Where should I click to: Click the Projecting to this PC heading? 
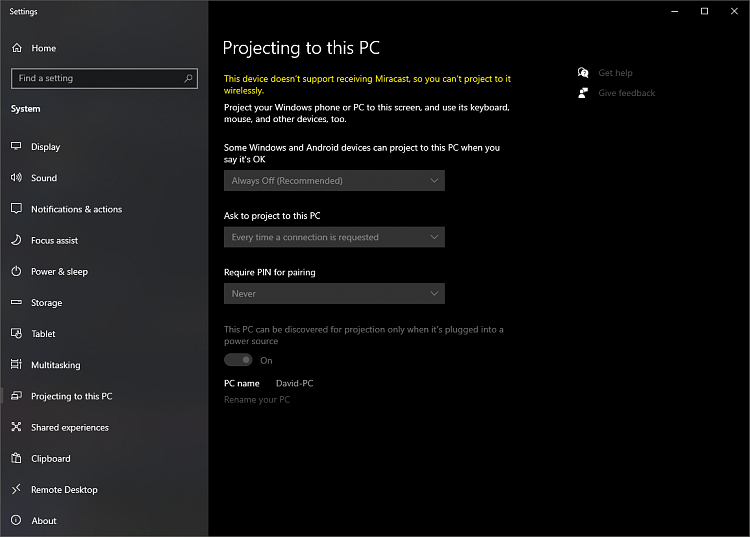[301, 48]
